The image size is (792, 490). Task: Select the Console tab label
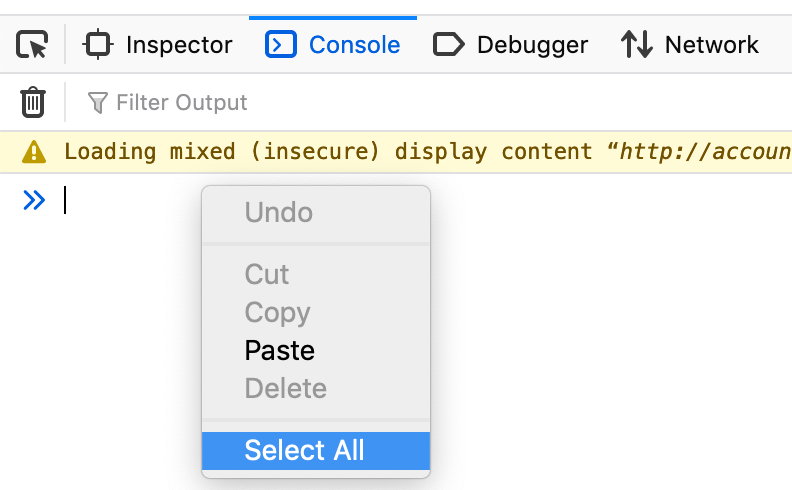354,45
